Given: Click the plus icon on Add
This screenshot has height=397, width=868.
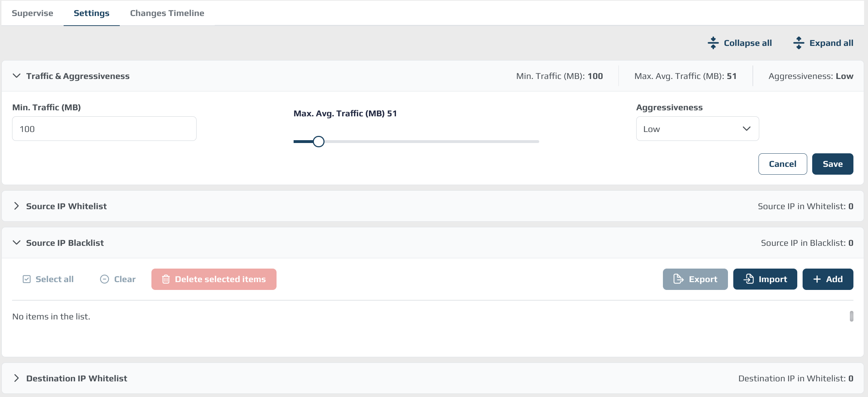Looking at the screenshot, I should 817,279.
